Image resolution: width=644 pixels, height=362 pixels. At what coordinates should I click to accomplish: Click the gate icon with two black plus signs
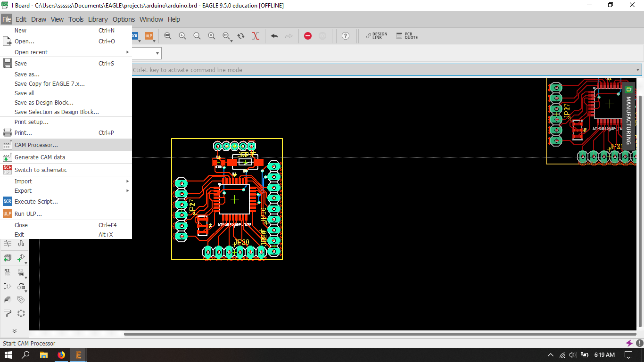pyautogui.click(x=8, y=286)
